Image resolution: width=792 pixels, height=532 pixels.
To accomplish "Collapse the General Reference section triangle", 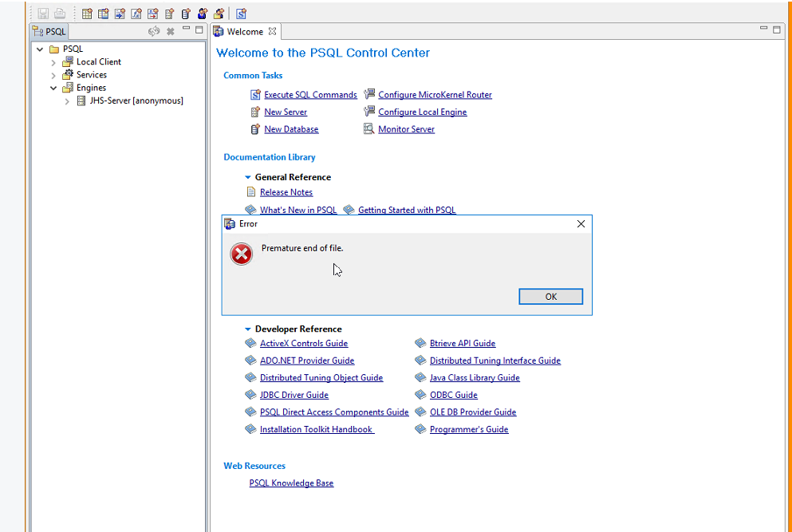I will pyautogui.click(x=247, y=177).
